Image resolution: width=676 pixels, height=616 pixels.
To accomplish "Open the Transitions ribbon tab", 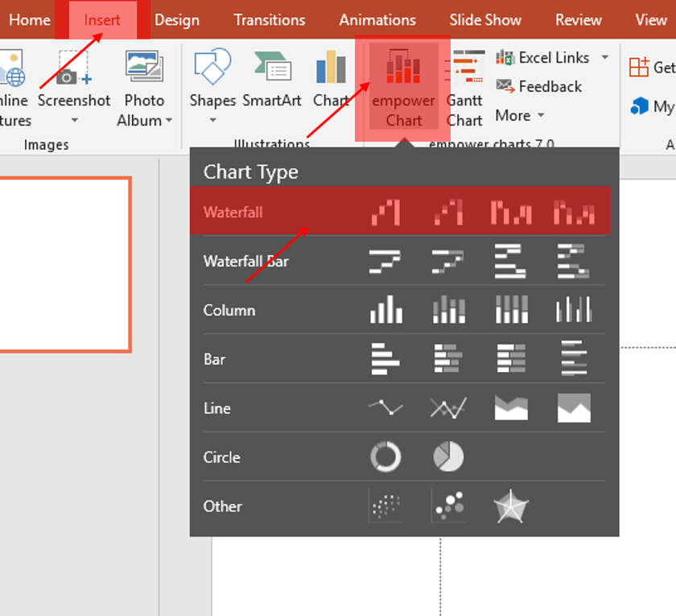I will click(x=270, y=20).
